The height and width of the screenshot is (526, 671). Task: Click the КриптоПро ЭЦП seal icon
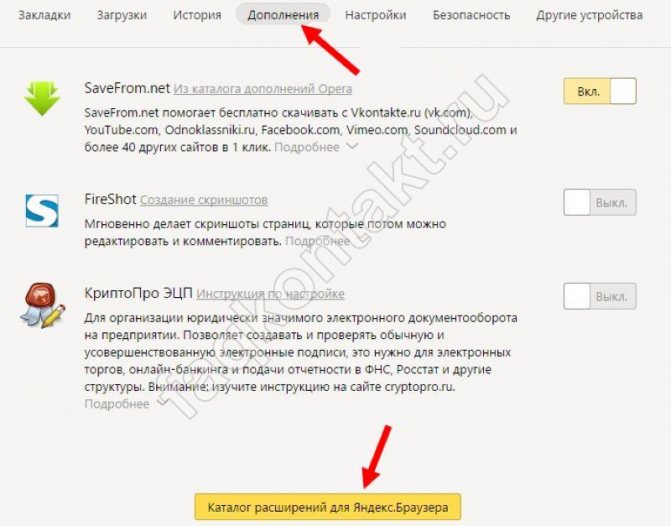[x=42, y=306]
